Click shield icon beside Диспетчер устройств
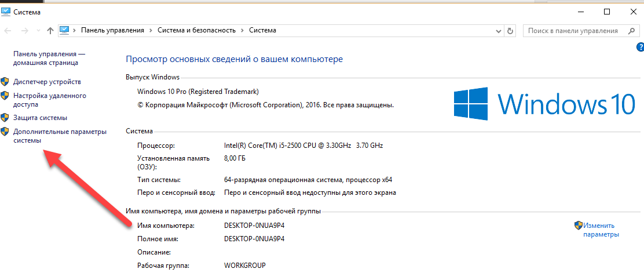Viewport: 644px width, 276px height. (5, 82)
